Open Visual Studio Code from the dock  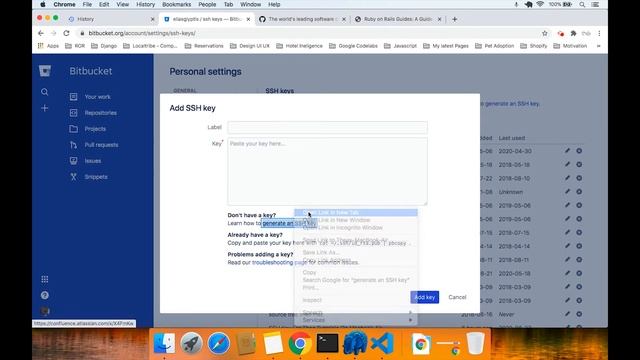[382, 343]
